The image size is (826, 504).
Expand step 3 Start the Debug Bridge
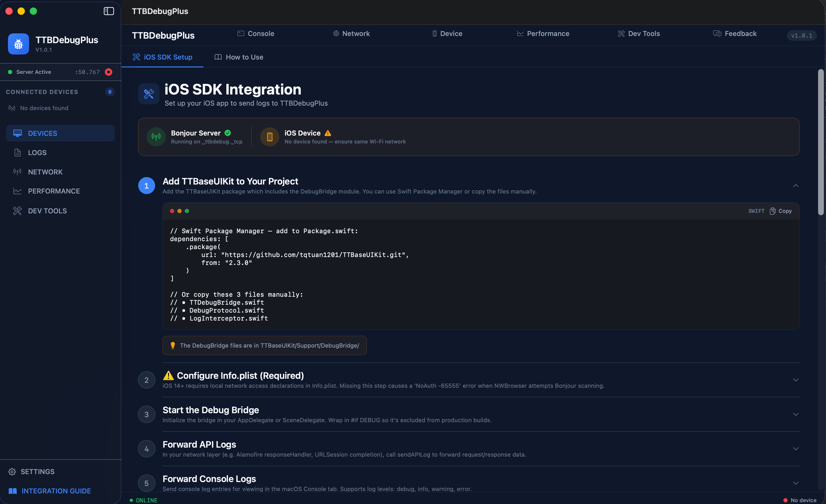[x=796, y=414]
